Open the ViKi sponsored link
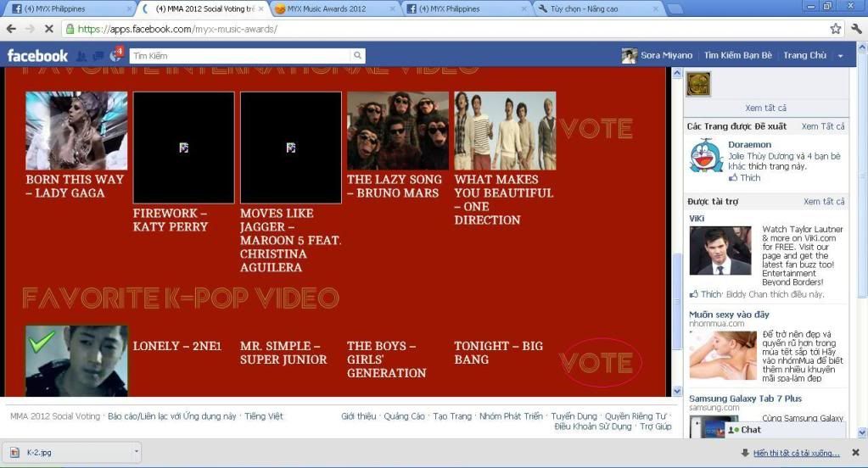The height and width of the screenshot is (468, 868). coord(697,219)
